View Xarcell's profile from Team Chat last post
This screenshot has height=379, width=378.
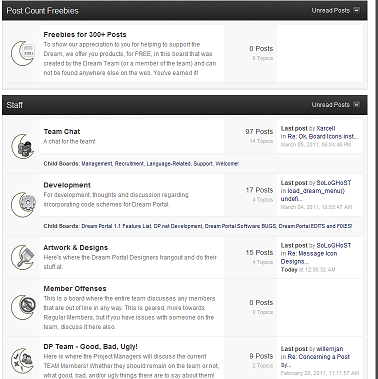point(326,128)
